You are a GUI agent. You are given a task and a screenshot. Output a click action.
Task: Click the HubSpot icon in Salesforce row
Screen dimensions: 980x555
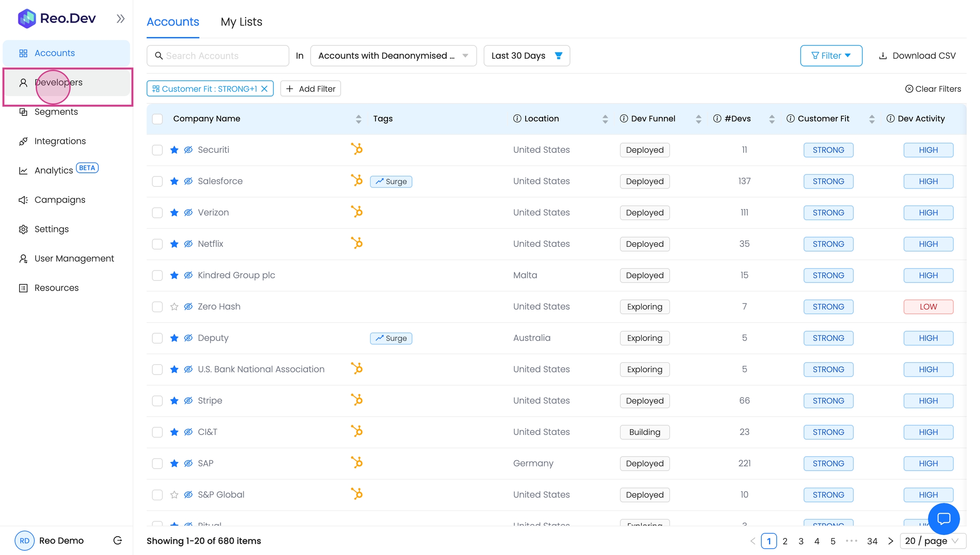(x=357, y=180)
